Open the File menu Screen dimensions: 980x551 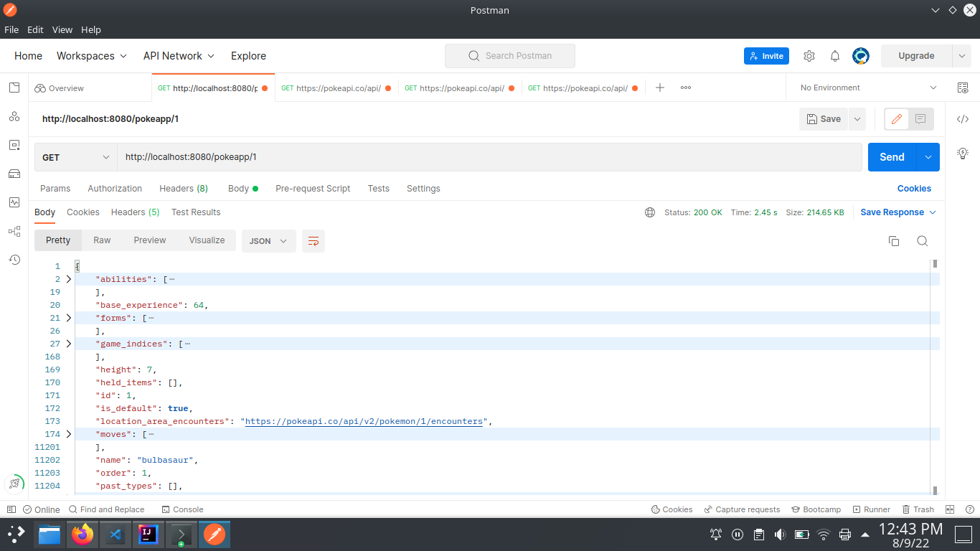click(x=11, y=29)
